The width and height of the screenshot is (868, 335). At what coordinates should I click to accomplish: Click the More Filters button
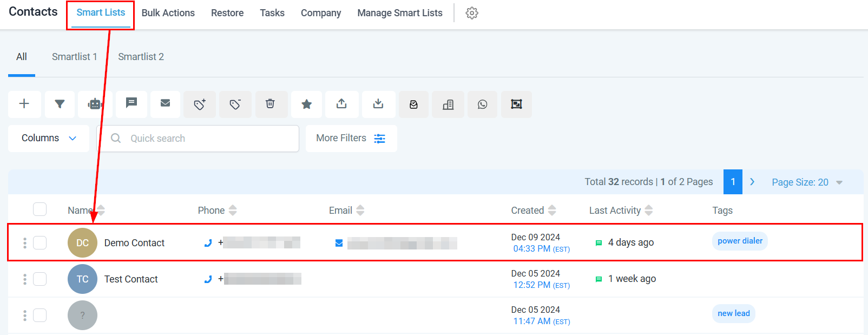(351, 139)
